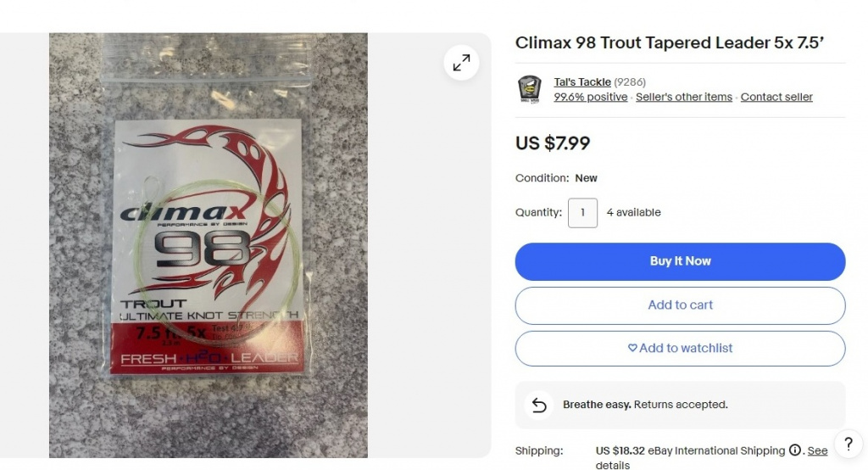Click the product title Climax 98 Trout
The image size is (868, 470).
click(670, 43)
